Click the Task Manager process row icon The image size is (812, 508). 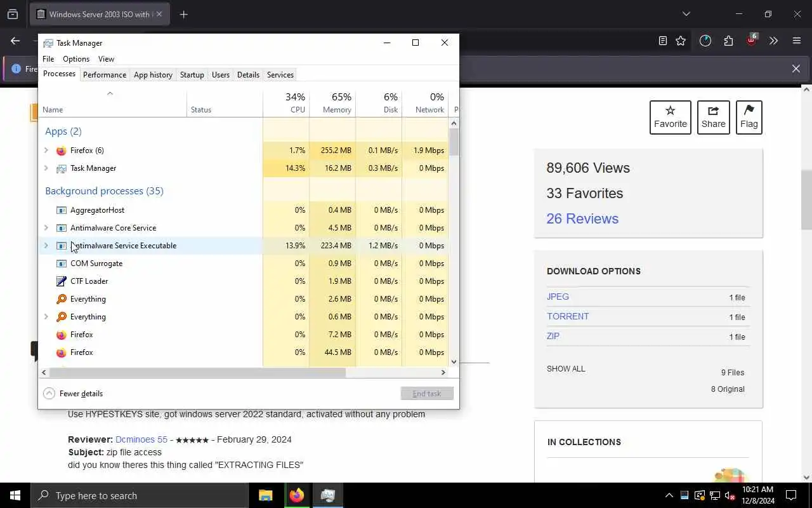[x=61, y=168]
